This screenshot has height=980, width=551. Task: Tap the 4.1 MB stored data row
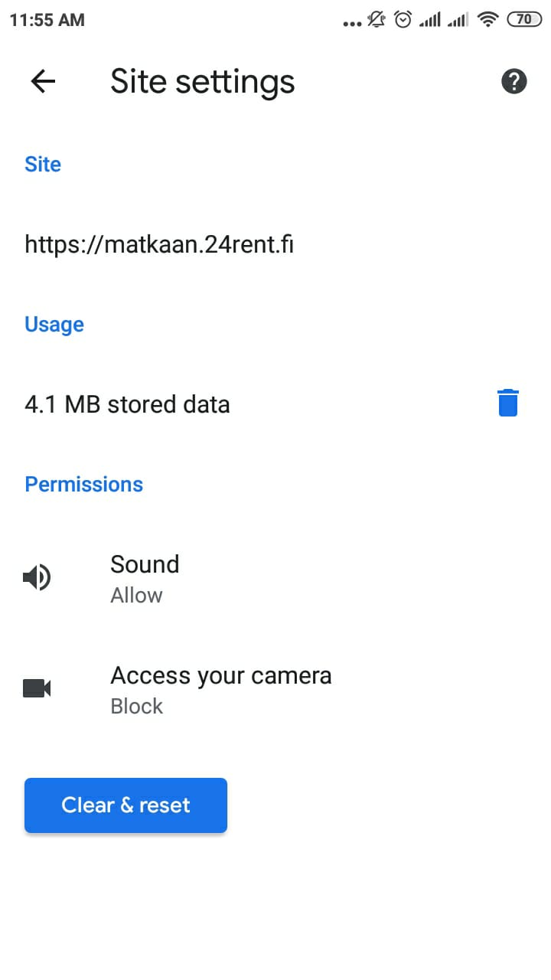[x=275, y=403]
